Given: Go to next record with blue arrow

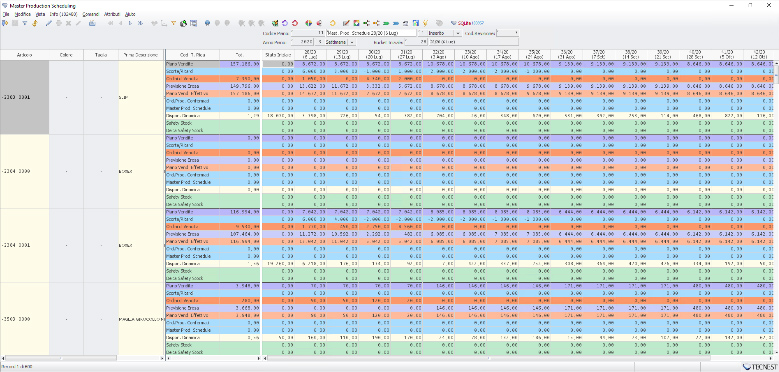Looking at the screenshot, I should 130,22.
